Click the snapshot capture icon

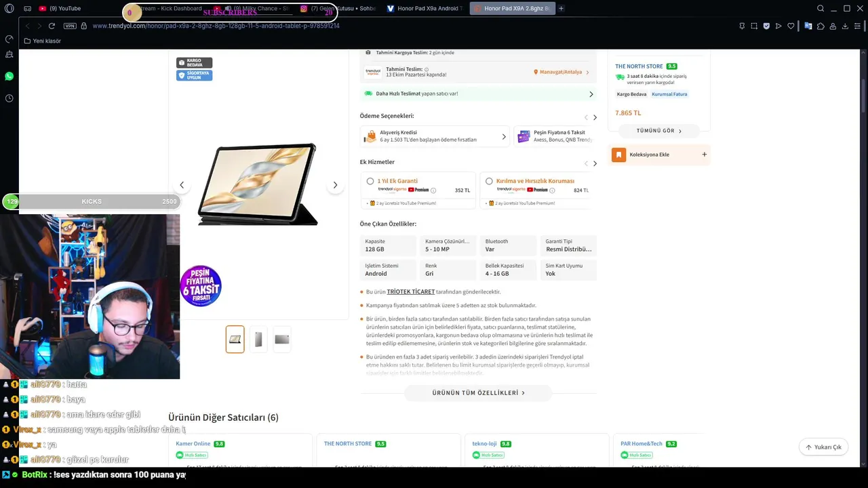click(x=754, y=26)
